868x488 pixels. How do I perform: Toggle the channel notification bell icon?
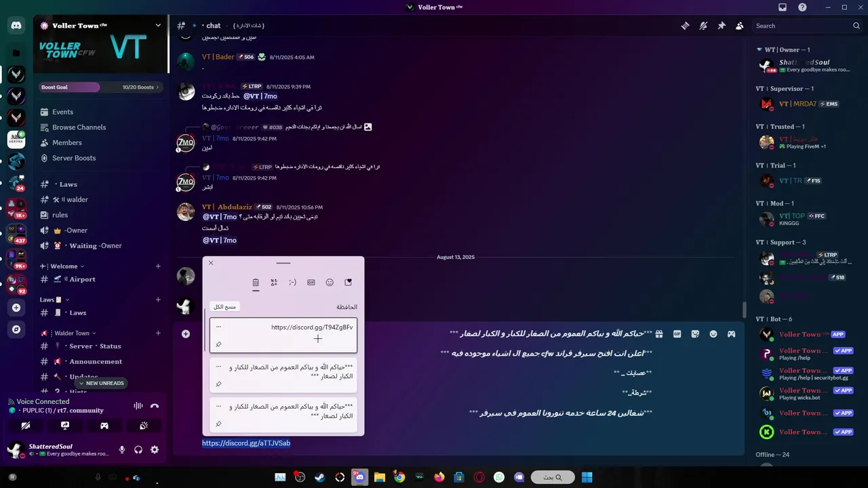tap(703, 26)
